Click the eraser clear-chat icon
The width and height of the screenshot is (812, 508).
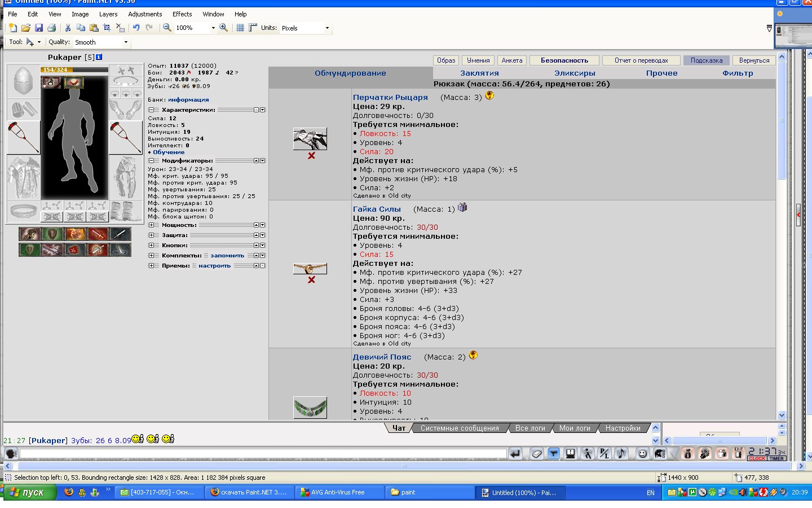click(x=537, y=453)
